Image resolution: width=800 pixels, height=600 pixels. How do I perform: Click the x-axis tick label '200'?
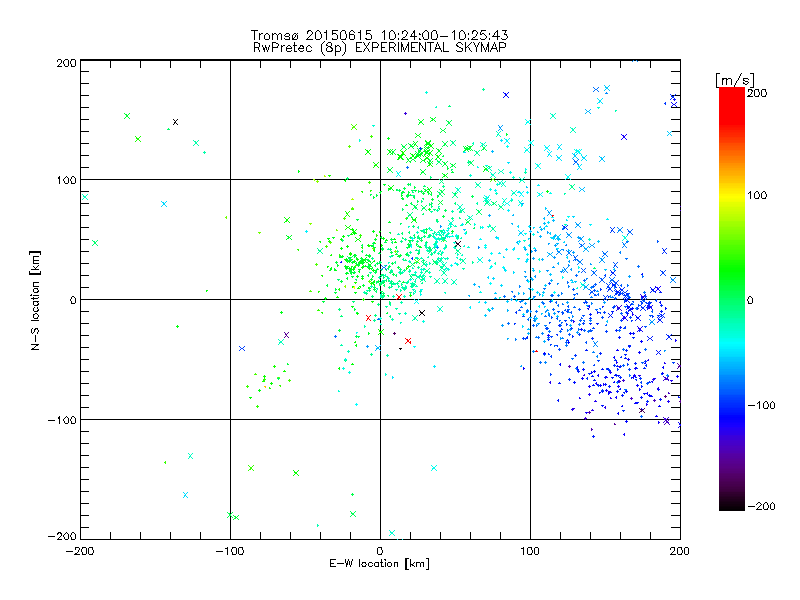680,551
